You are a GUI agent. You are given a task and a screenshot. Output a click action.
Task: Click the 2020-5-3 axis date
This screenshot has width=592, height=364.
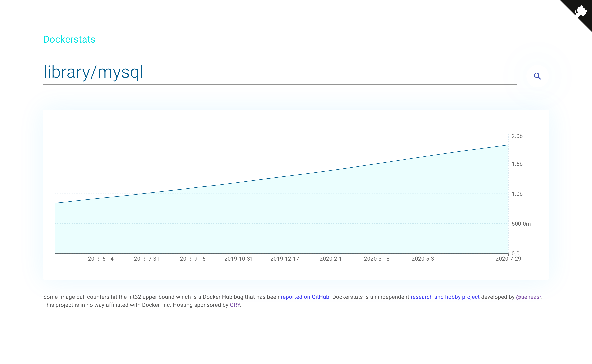coord(423,259)
